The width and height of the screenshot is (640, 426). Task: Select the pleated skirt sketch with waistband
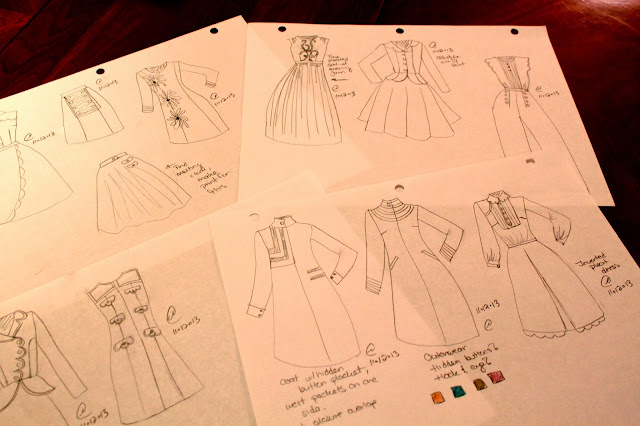(x=143, y=193)
